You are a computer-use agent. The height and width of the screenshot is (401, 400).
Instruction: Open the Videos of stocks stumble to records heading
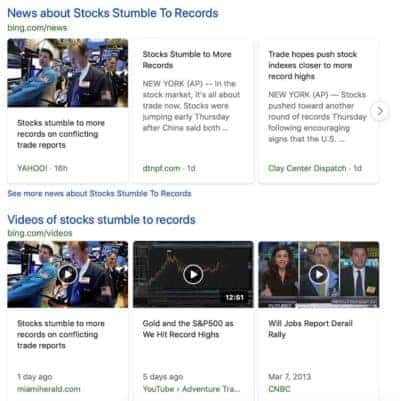coord(101,220)
